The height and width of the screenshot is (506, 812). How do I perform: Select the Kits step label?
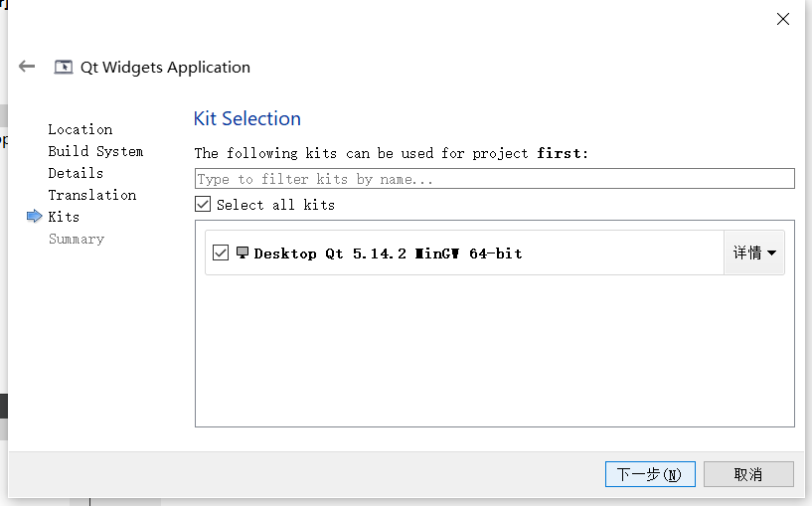point(64,217)
